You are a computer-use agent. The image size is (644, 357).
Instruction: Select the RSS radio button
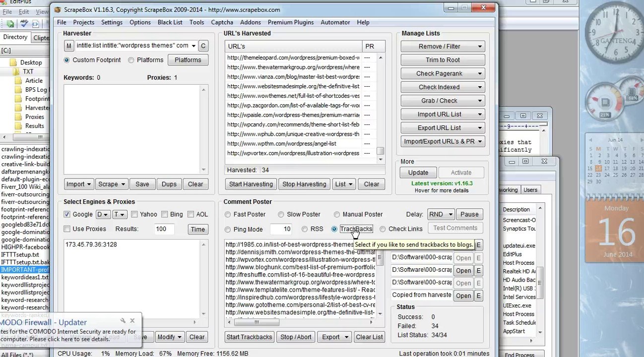[x=305, y=229]
